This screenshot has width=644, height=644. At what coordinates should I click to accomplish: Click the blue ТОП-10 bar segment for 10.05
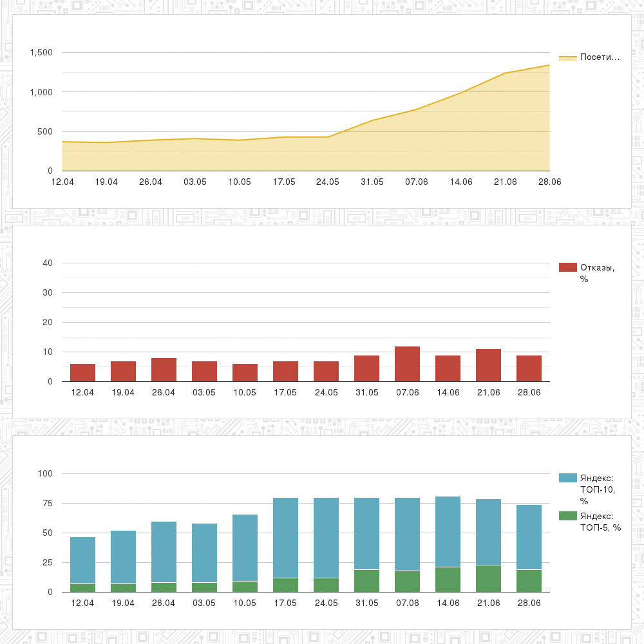pyautogui.click(x=245, y=547)
